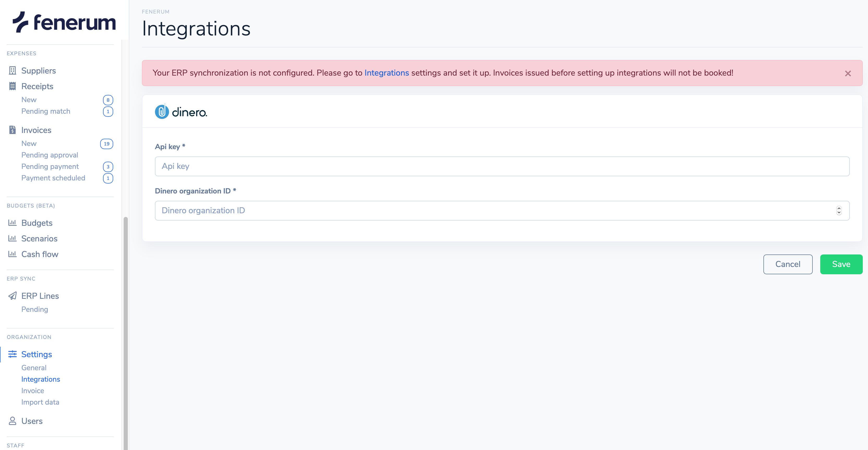Click the Cancel button
This screenshot has width=868, height=450.
787,264
